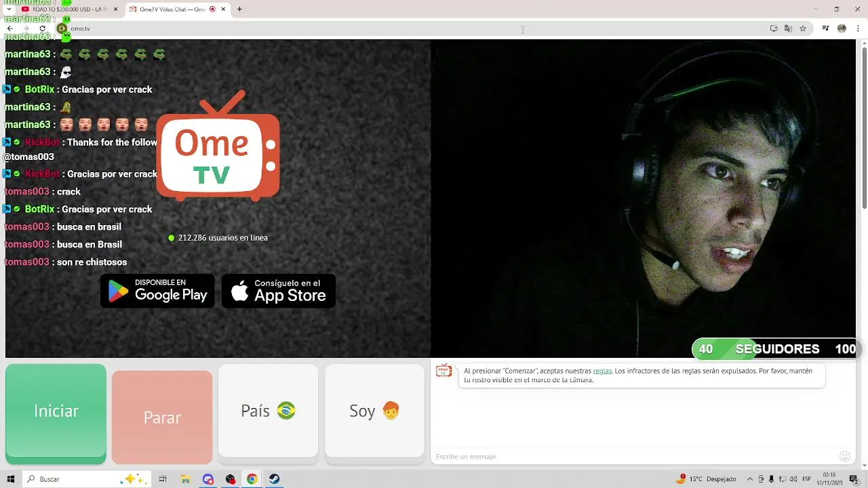The height and width of the screenshot is (488, 868).
Task: Click the Parar stop button
Action: [x=162, y=418]
